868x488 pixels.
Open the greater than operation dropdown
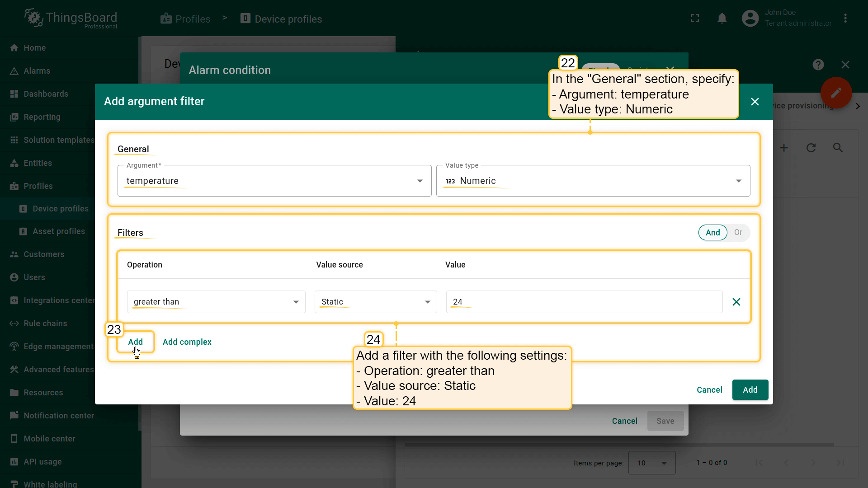(x=216, y=302)
